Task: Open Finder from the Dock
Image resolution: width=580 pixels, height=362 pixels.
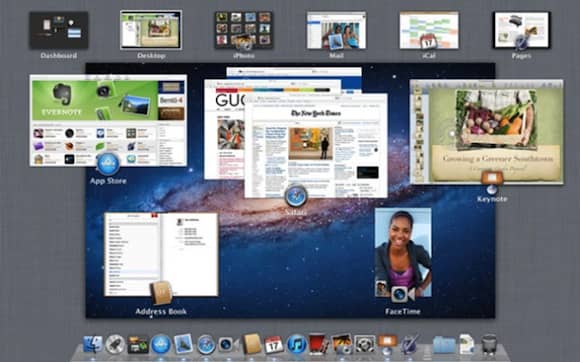Action: tap(92, 345)
